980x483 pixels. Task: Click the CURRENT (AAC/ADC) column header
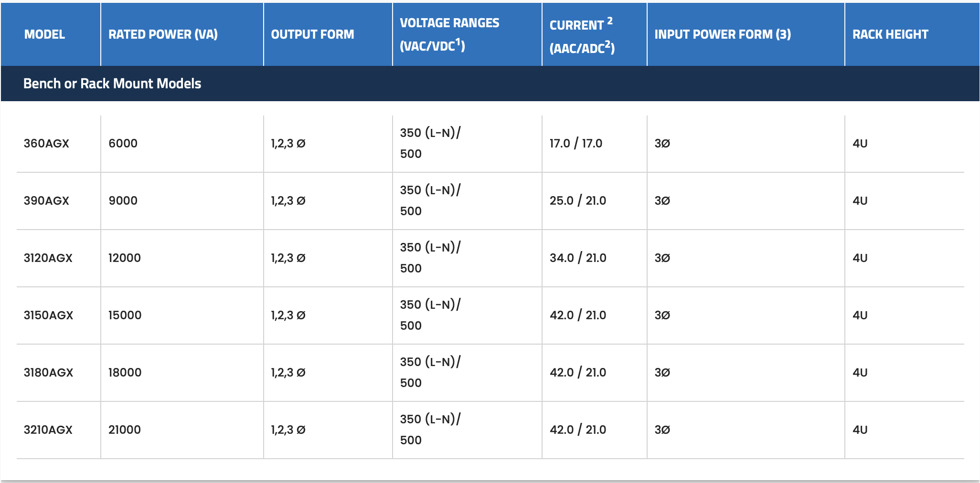click(x=582, y=36)
